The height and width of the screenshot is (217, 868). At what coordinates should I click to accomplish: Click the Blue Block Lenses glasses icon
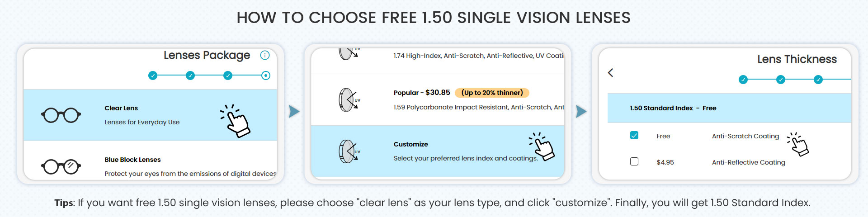[61, 166]
